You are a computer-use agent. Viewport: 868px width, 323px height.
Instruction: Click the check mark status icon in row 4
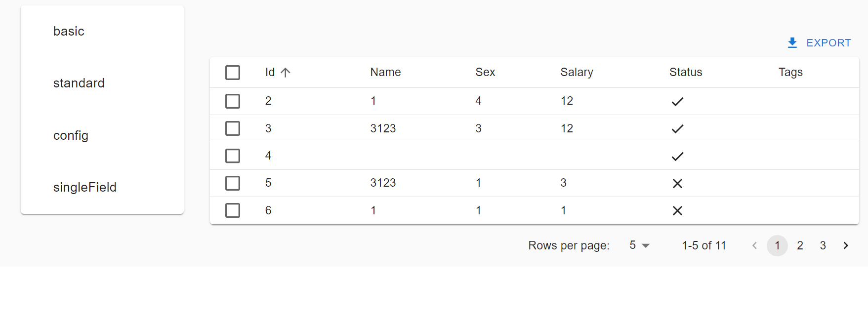click(x=677, y=156)
